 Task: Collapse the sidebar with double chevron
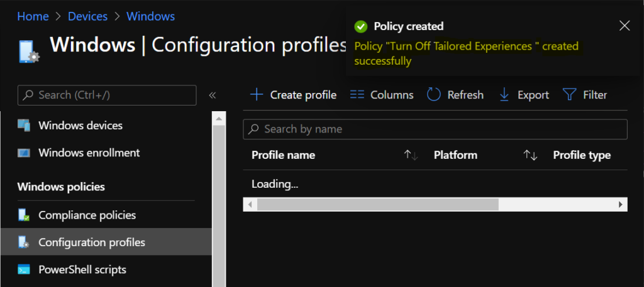tap(213, 95)
